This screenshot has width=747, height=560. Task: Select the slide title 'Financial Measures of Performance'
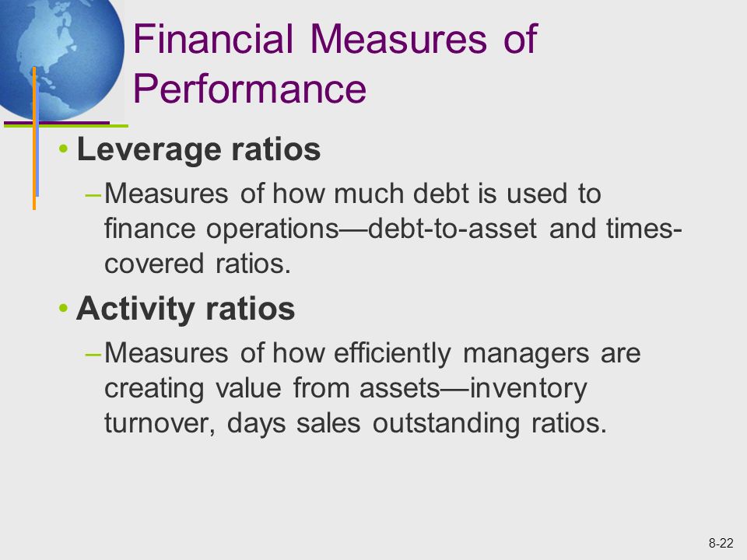pos(335,63)
